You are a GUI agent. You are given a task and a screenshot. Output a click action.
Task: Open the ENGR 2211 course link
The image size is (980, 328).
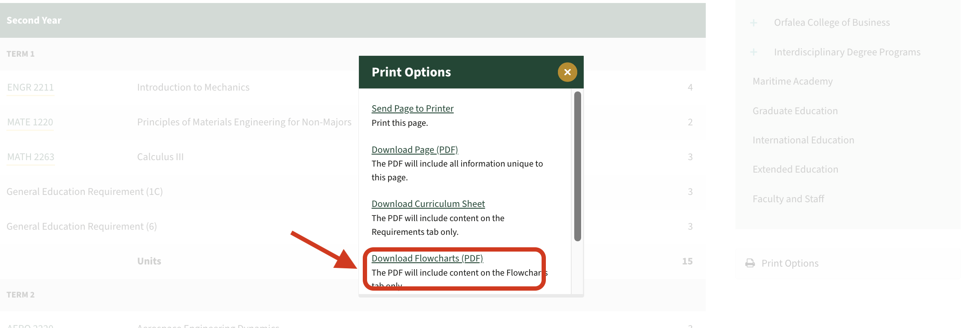[31, 88]
